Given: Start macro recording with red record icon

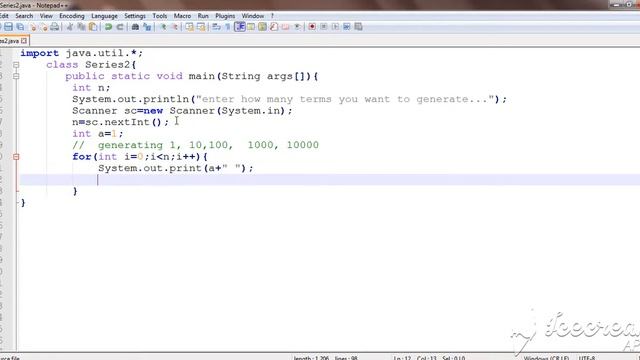Looking at the screenshot, I should pos(312,27).
